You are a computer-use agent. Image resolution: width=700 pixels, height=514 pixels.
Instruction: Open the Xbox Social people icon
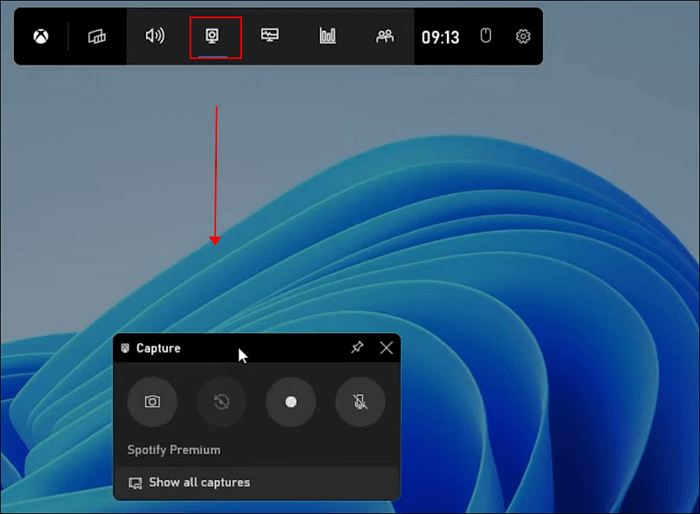[x=385, y=36]
